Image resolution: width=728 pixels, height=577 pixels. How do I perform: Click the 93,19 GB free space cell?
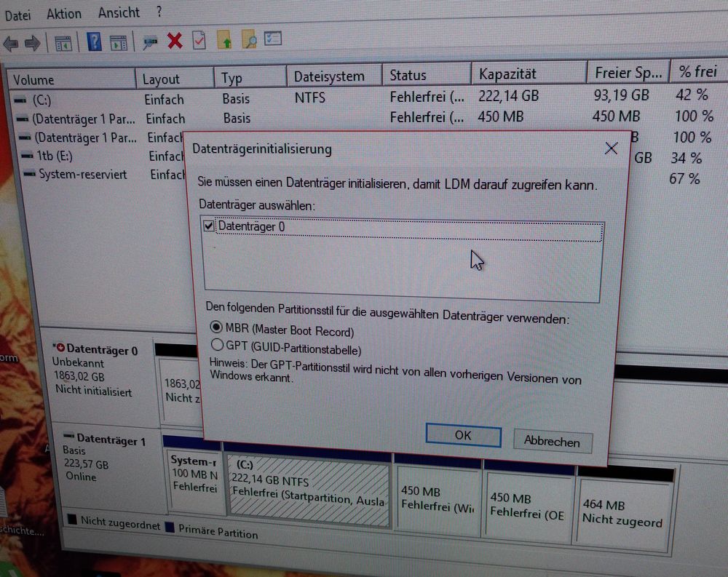coord(621,95)
